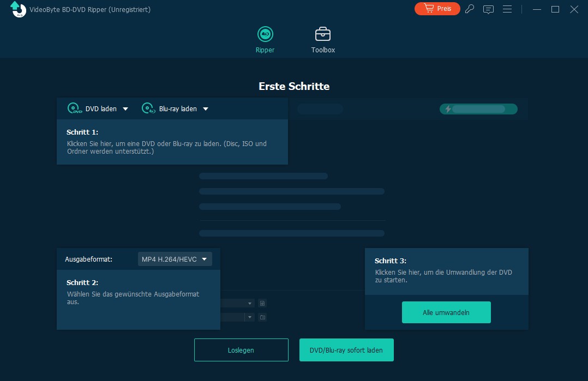Click the orange Preis purchase button
Screen dimensions: 588x381
pyautogui.click(x=437, y=9)
